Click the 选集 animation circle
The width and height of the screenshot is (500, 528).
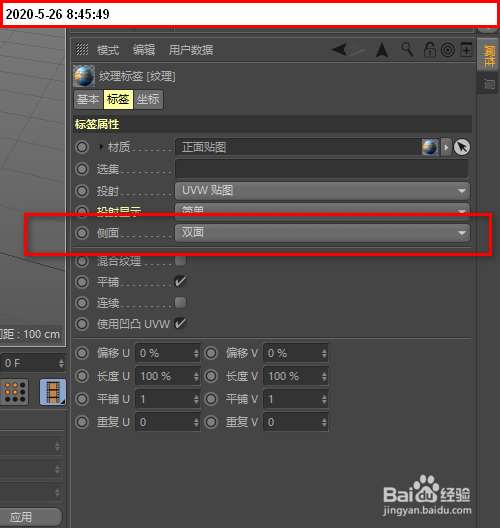click(82, 169)
